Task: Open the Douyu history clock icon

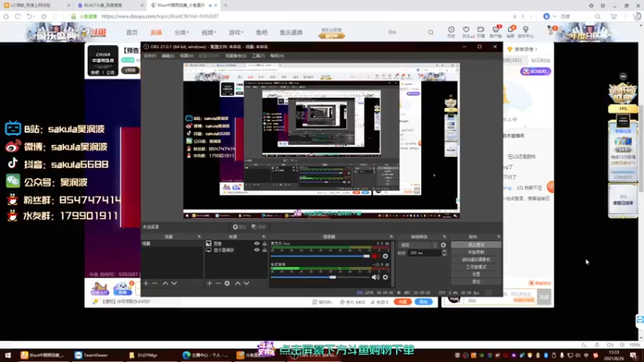Action: [451, 31]
